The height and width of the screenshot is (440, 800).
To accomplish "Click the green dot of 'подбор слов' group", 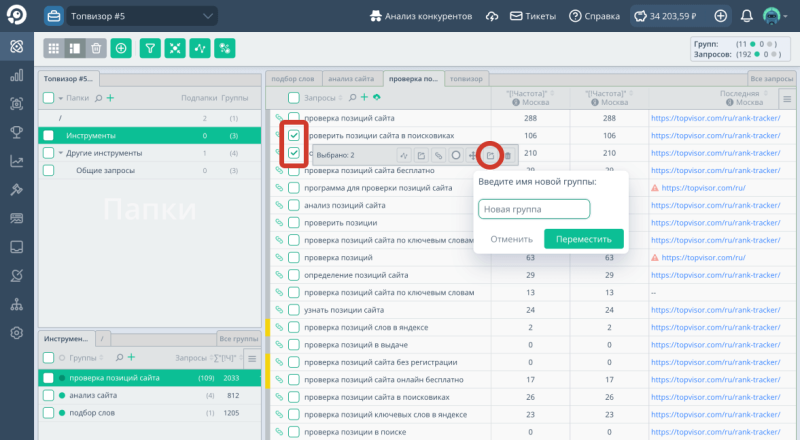I will click(x=61, y=413).
